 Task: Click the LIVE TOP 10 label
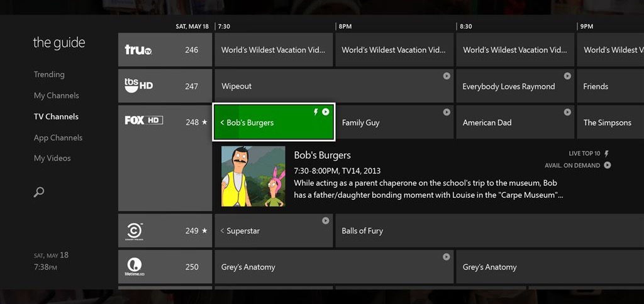[584, 153]
